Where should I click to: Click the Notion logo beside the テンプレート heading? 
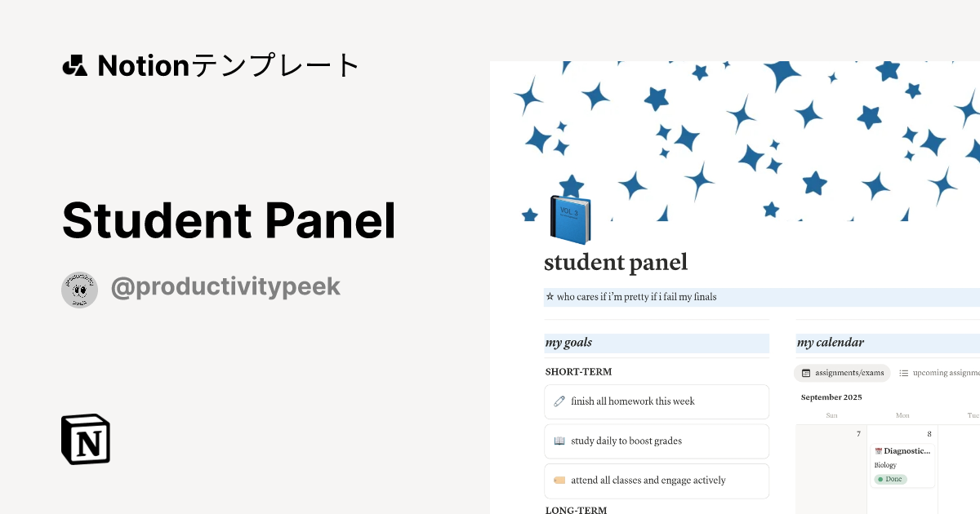[x=75, y=64]
